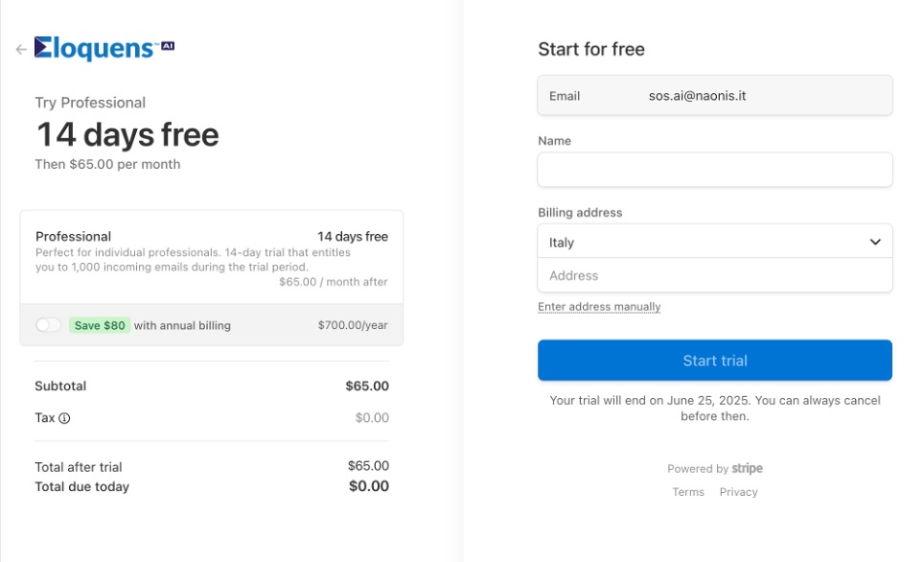Screen dimensions: 924x562
Task: Click the AI badge in logo
Action: point(168,45)
